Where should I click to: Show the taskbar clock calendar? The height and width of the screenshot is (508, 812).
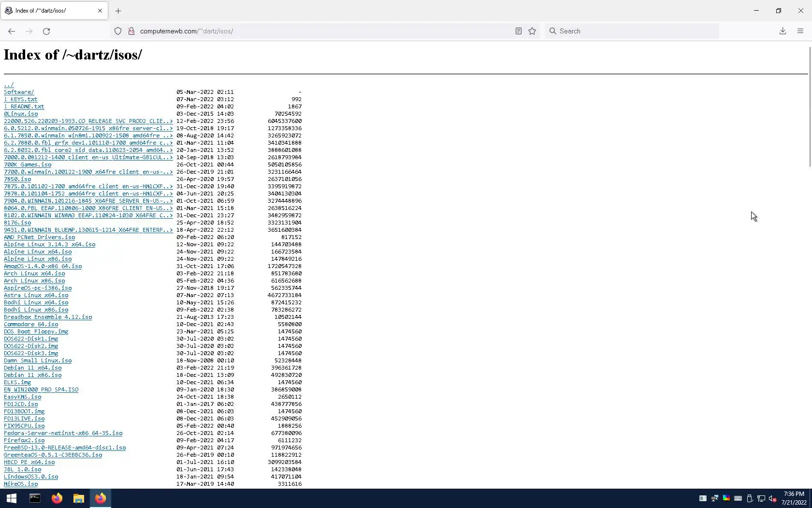coord(794,498)
